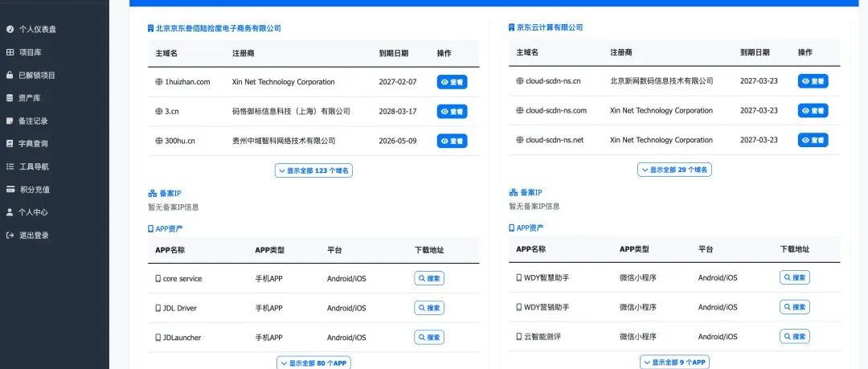
Task: Open 备注记录 in the sidebar
Action: 27,121
